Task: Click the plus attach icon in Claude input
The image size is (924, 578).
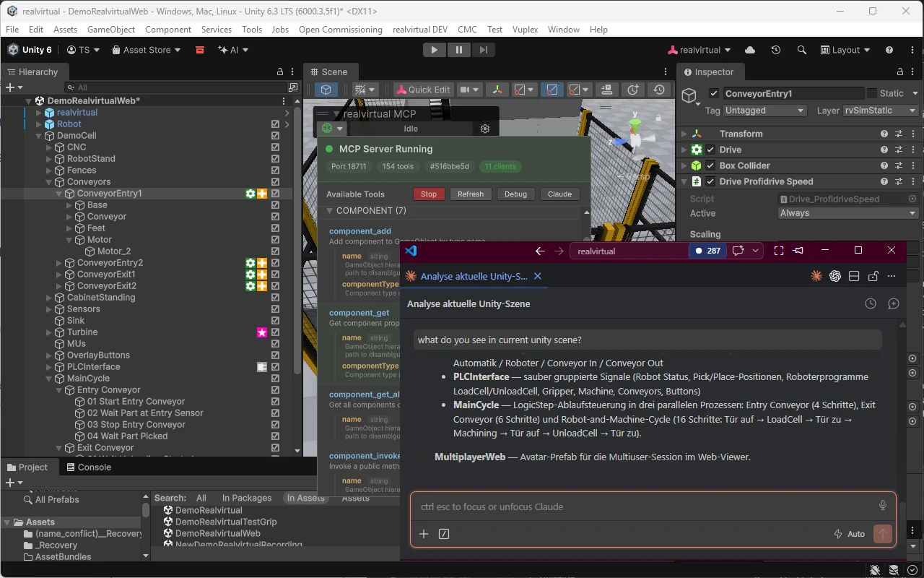Action: point(424,534)
